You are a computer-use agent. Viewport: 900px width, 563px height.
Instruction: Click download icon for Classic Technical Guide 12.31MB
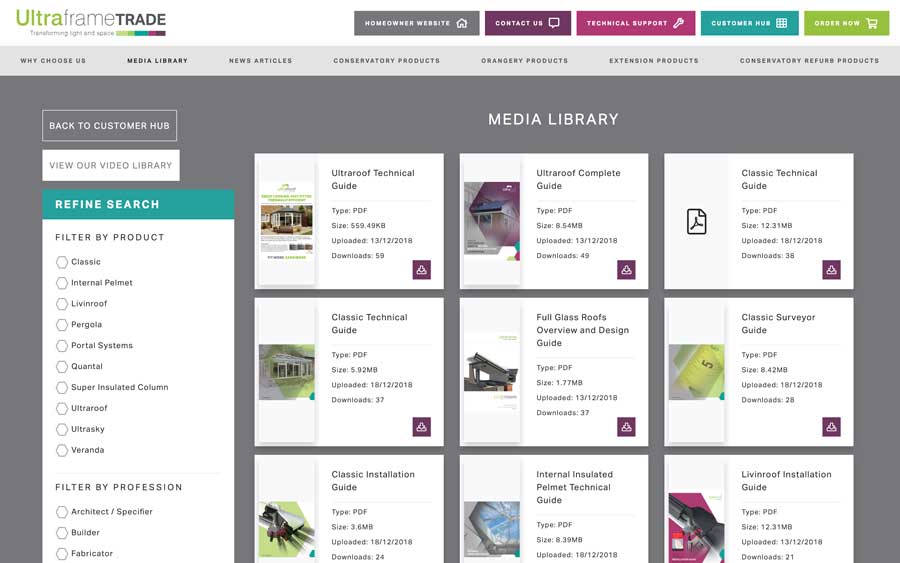[x=831, y=270]
